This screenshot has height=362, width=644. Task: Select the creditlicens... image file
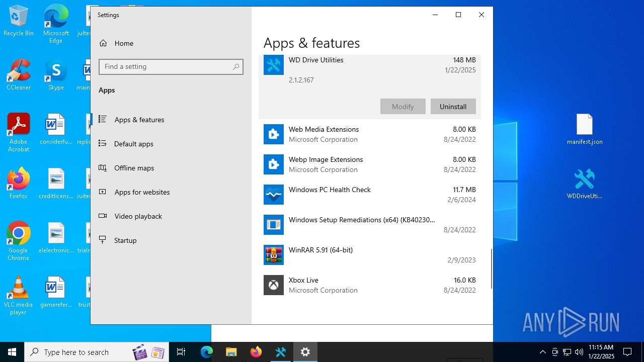click(56, 184)
